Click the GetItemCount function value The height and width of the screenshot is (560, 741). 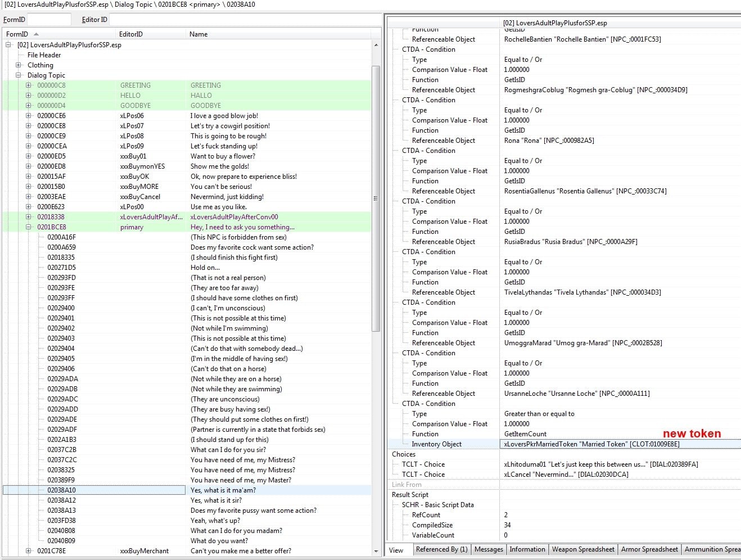(525, 434)
